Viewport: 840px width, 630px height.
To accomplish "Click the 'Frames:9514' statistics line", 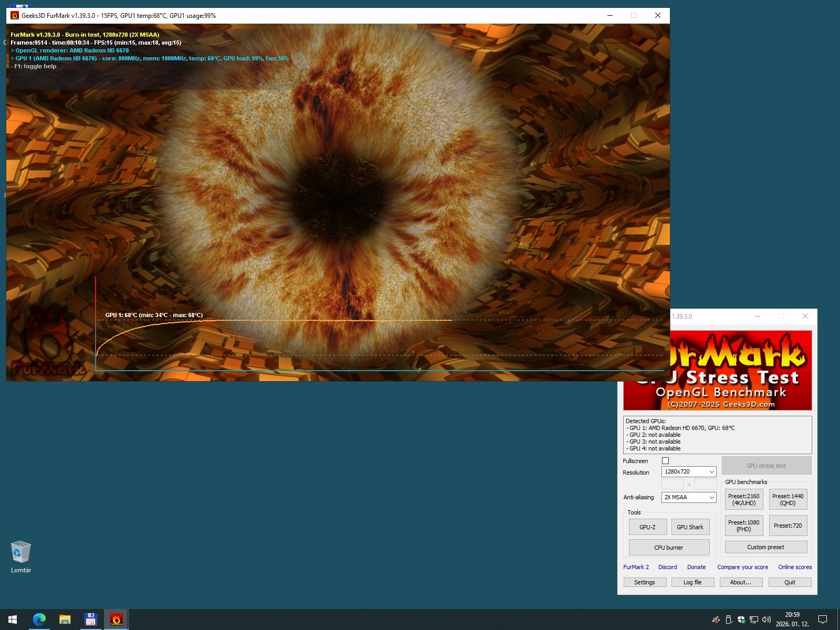I will coord(96,43).
